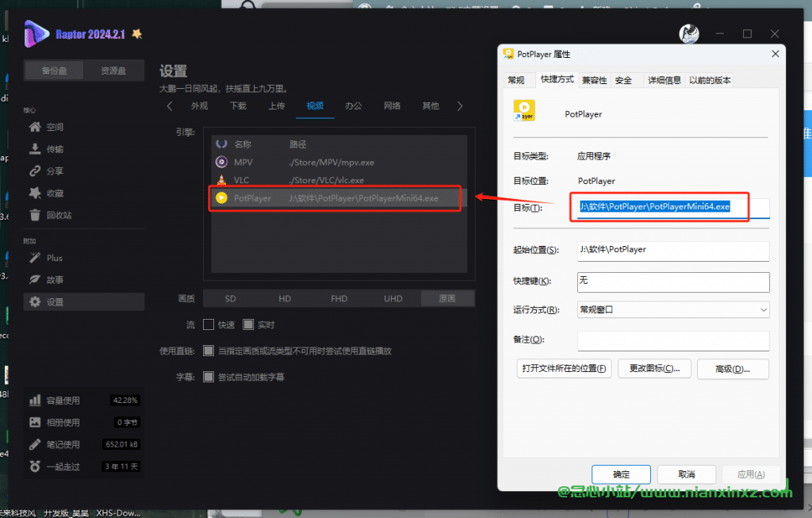Select SD quality option

(x=231, y=298)
